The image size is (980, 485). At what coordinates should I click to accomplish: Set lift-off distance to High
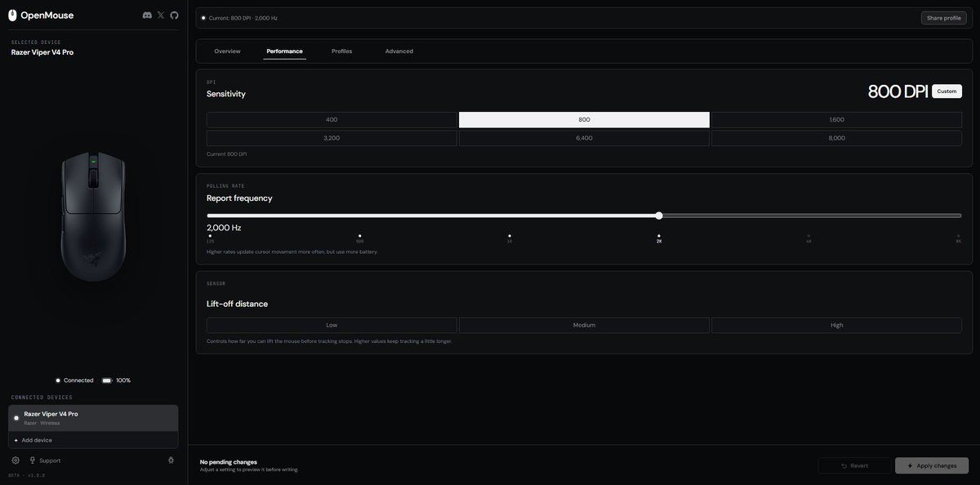(836, 325)
